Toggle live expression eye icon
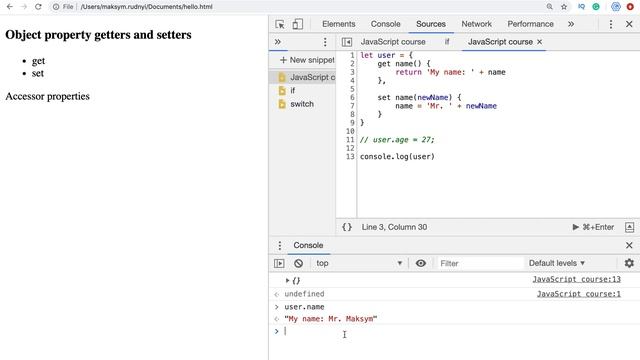 [421, 263]
